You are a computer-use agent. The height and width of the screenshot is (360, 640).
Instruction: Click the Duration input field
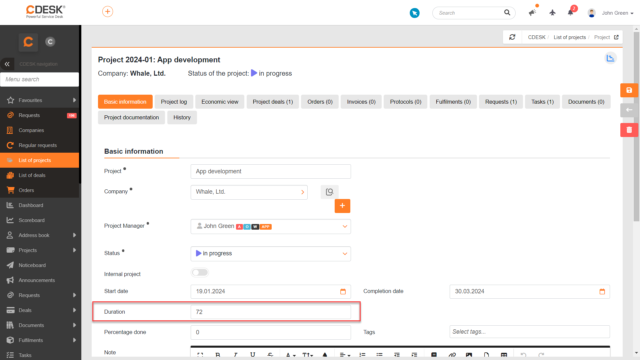pyautogui.click(x=271, y=312)
